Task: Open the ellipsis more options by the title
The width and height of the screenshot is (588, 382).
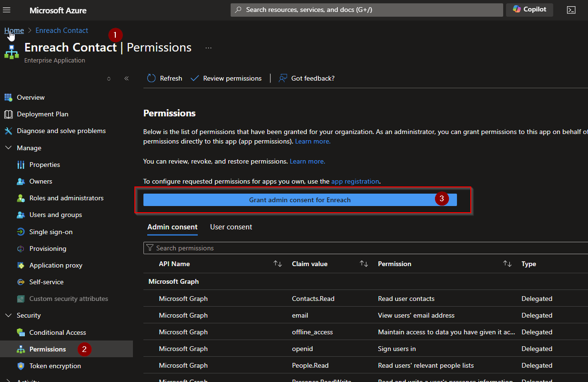Action: pyautogui.click(x=208, y=48)
